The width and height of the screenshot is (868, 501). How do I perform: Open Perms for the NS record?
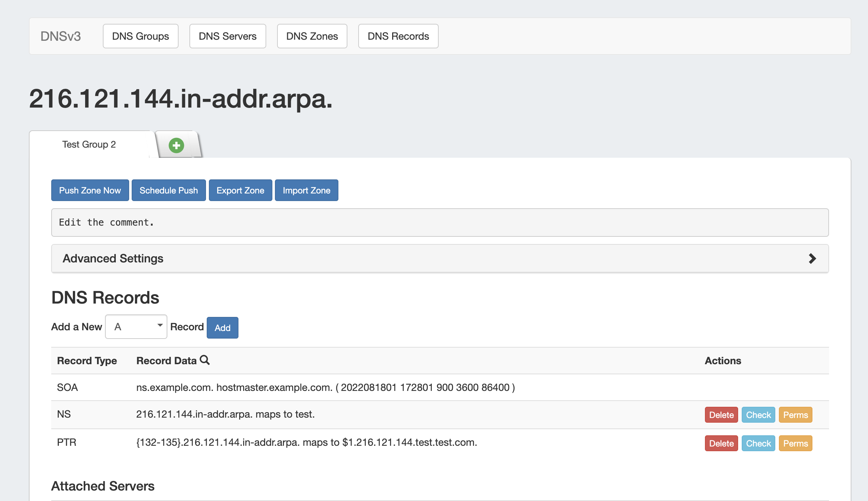pos(795,415)
